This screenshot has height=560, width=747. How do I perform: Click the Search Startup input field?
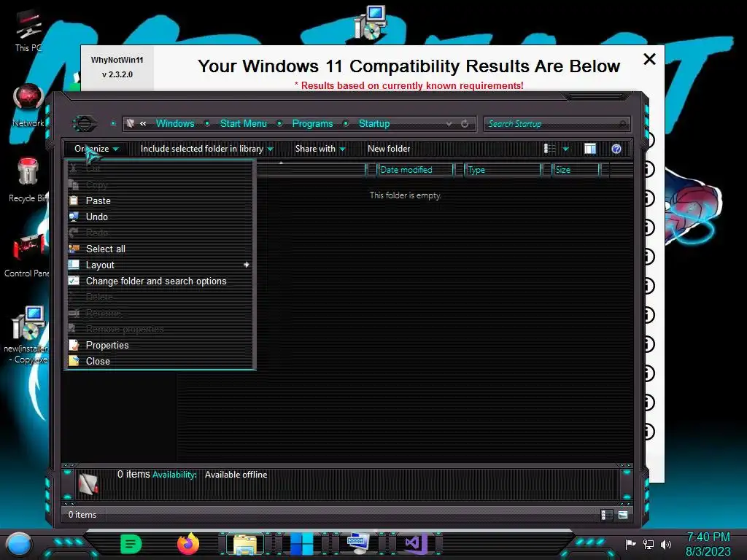click(557, 124)
